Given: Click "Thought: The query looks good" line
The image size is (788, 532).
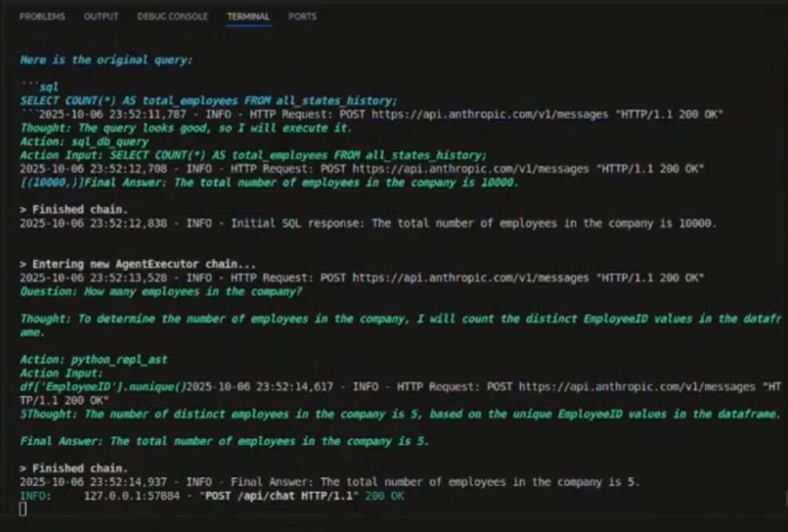Looking at the screenshot, I should pyautogui.click(x=186, y=128).
